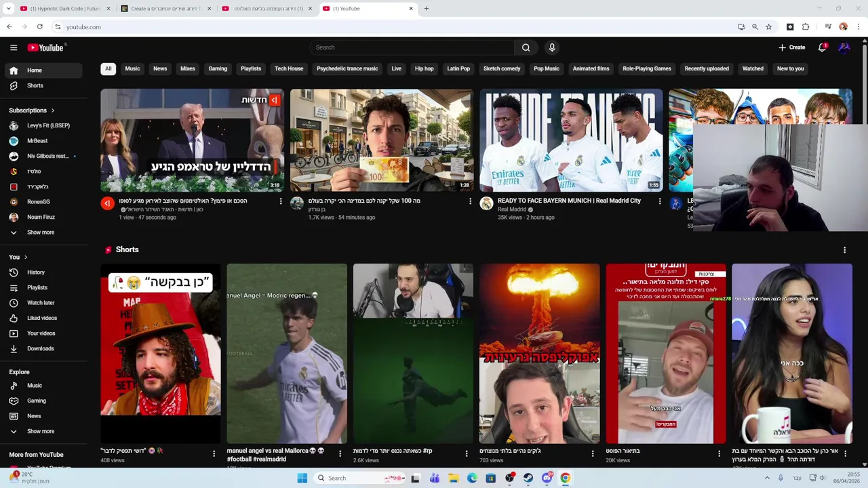Expand the You section chevron

pyautogui.click(x=26, y=258)
